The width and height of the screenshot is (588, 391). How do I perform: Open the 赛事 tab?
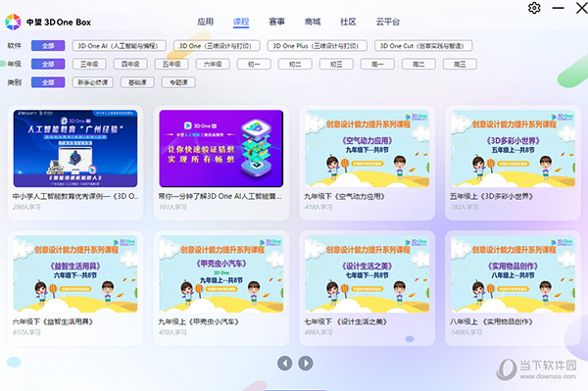(276, 22)
